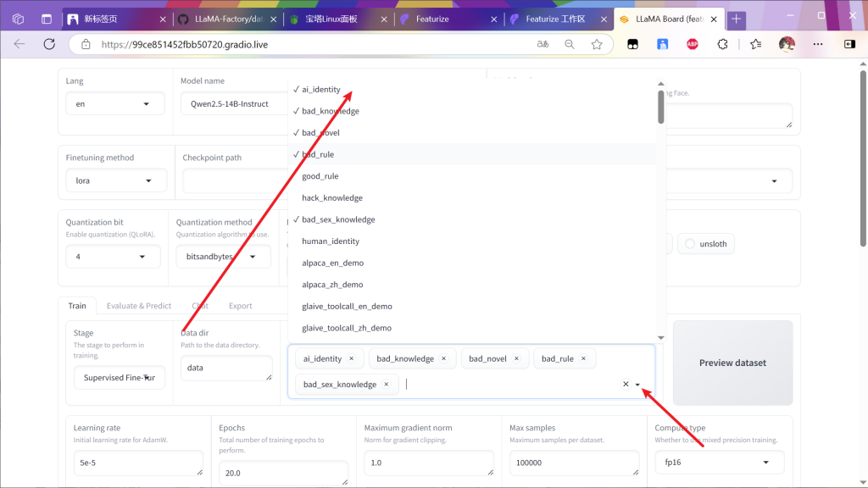Image resolution: width=868 pixels, height=488 pixels.
Task: Open the browser profile avatar
Action: [x=787, y=44]
